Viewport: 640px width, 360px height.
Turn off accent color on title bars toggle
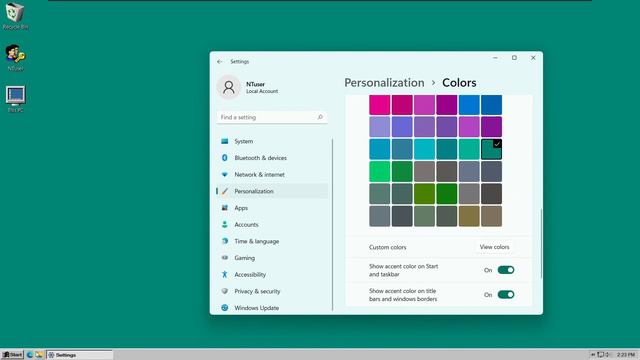(x=506, y=294)
